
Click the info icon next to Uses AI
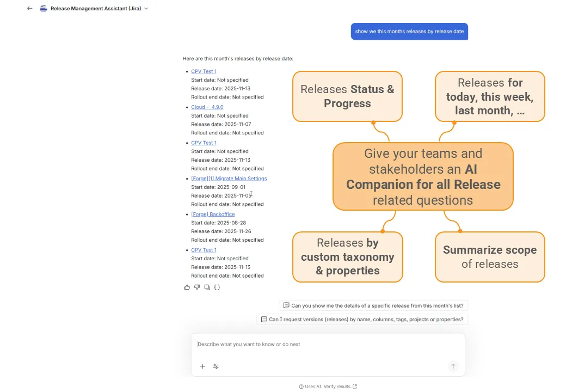300,386
